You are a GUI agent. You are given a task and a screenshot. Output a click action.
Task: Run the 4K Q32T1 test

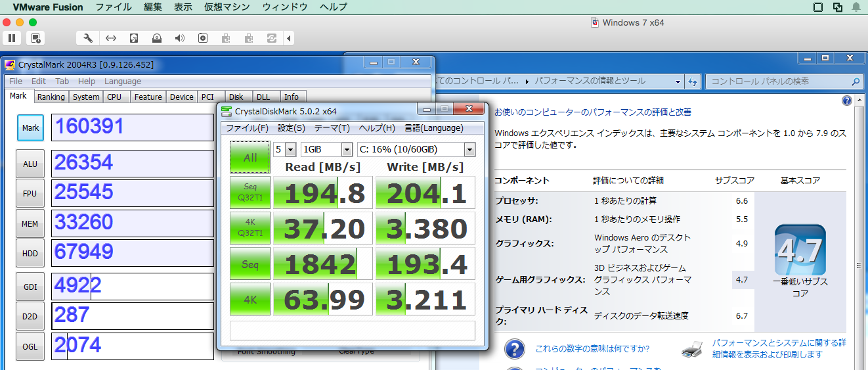pyautogui.click(x=250, y=228)
